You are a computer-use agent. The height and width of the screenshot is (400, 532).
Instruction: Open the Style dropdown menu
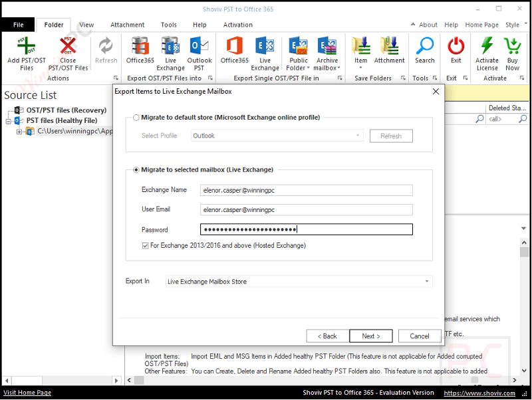coord(516,25)
